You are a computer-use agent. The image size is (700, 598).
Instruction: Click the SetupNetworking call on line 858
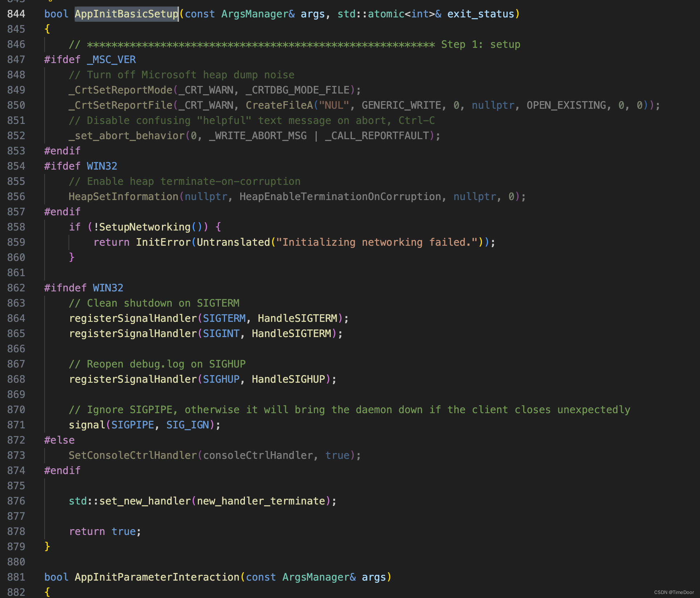coord(145,227)
